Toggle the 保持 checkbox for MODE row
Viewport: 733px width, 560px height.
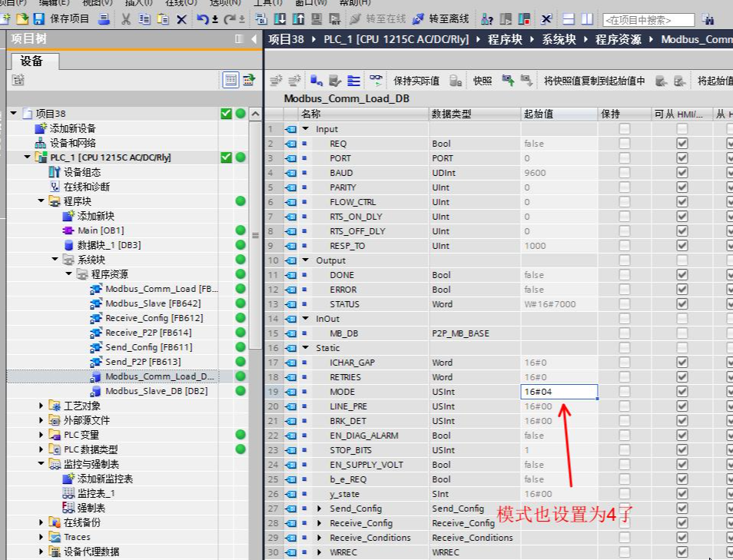625,392
